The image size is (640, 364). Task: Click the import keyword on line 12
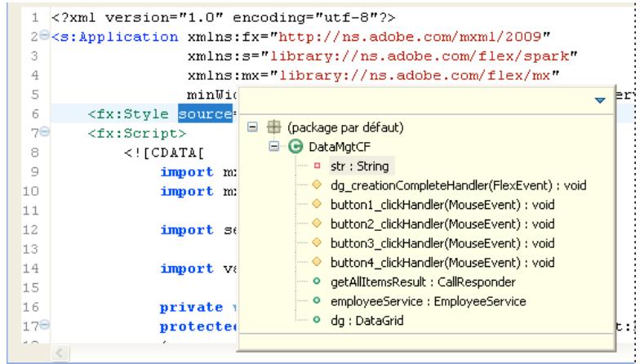187,230
